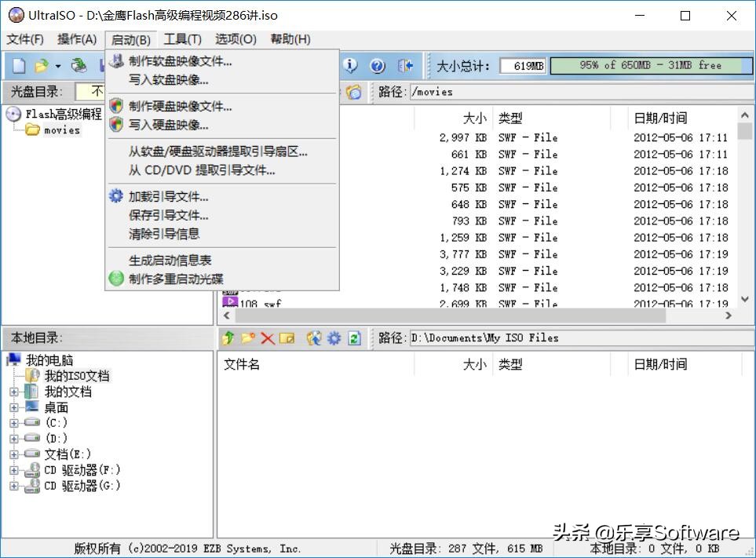The image size is (756, 558).
Task: Click the green up-level arrow above local files
Action: click(x=228, y=337)
